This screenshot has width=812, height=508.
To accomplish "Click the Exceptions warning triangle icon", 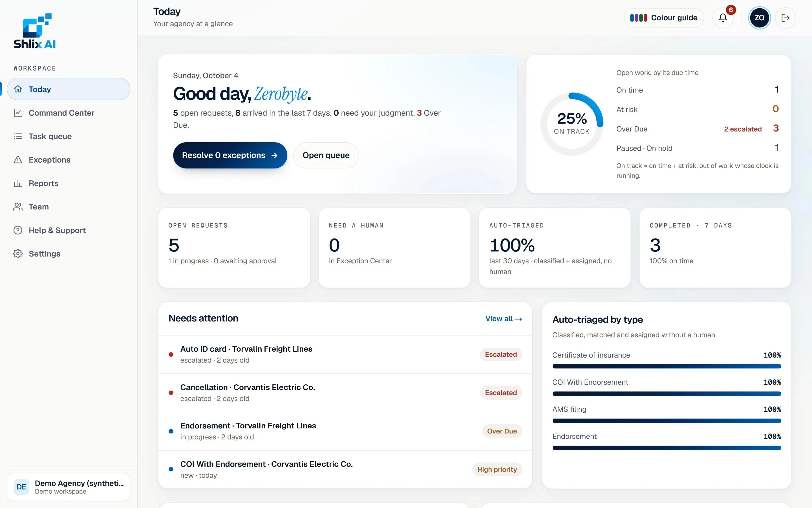I will (18, 159).
